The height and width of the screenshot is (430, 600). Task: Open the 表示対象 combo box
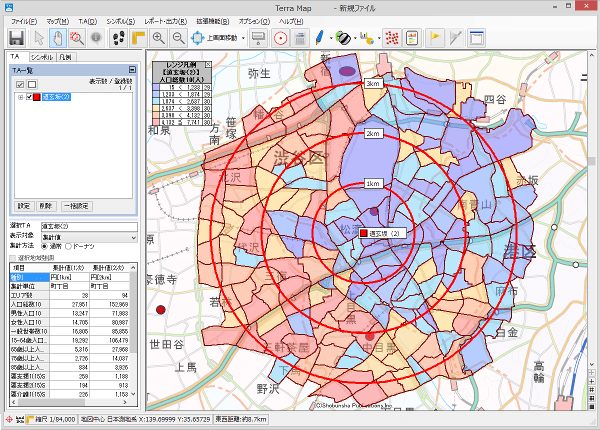[89, 237]
